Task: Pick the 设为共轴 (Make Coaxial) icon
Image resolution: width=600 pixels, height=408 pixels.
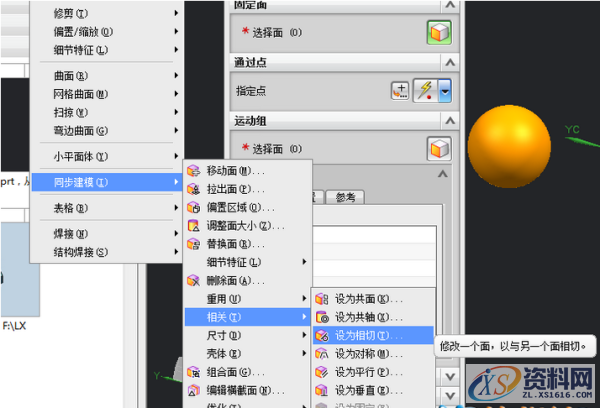Action: (x=322, y=317)
